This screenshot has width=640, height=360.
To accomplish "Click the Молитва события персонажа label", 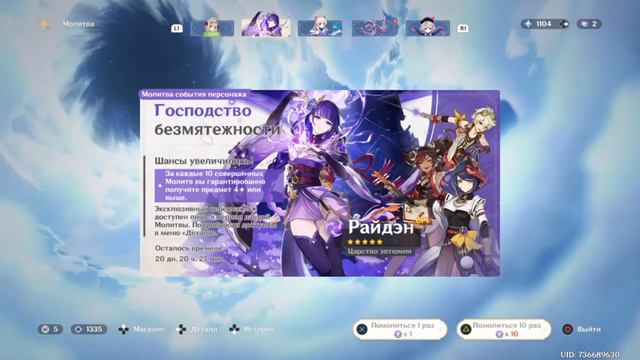I will 194,94.
